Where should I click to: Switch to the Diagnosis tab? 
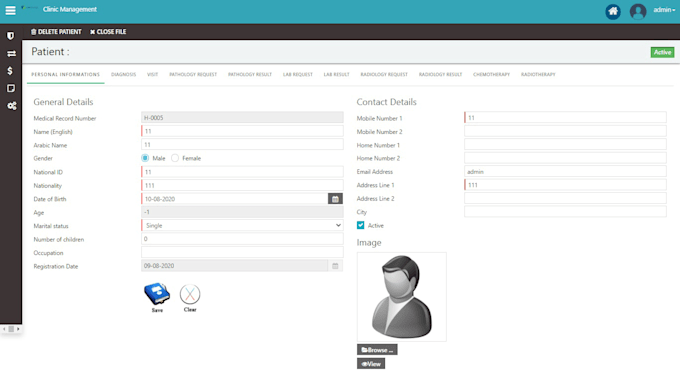point(124,75)
